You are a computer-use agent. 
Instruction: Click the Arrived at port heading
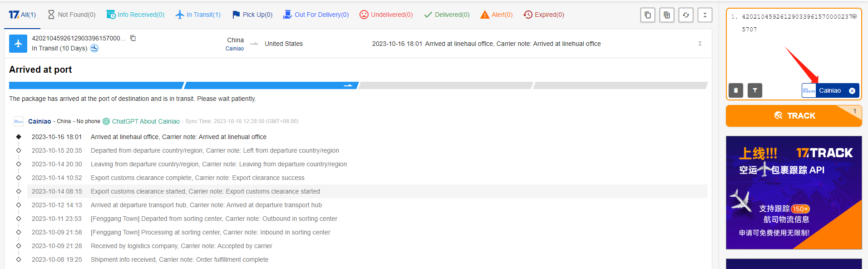pyautogui.click(x=40, y=70)
